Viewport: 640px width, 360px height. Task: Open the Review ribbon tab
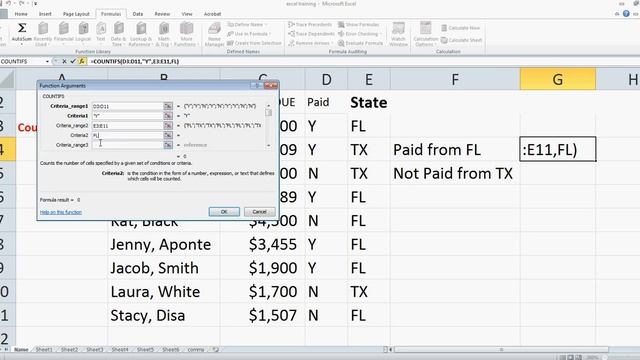click(x=162, y=14)
